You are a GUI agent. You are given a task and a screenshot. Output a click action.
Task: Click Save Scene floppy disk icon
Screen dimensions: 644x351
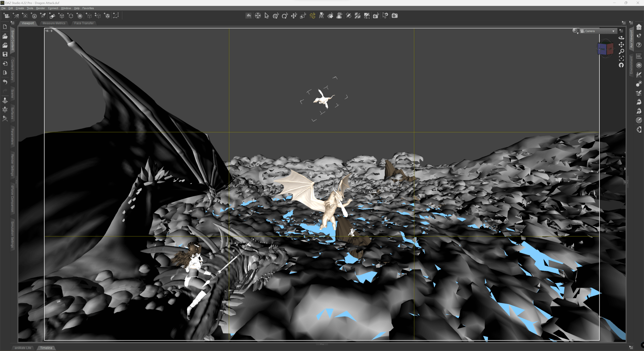point(5,54)
